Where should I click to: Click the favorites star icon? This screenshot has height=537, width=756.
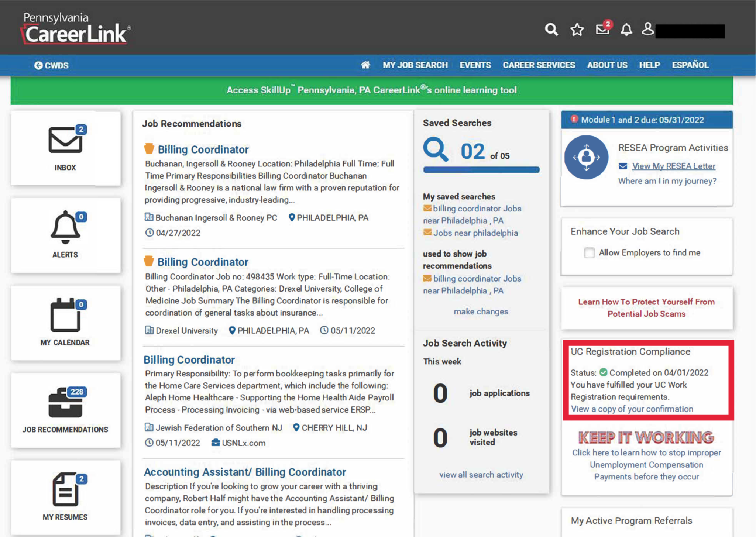coord(577,30)
